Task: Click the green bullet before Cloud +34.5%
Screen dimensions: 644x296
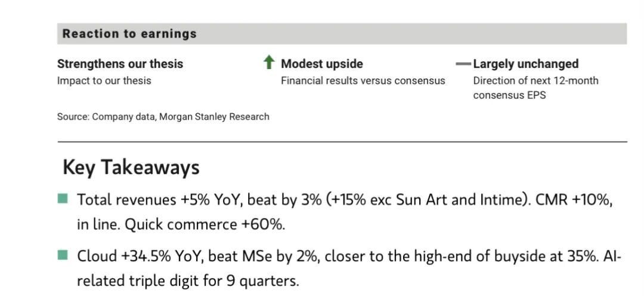Action: (63, 256)
